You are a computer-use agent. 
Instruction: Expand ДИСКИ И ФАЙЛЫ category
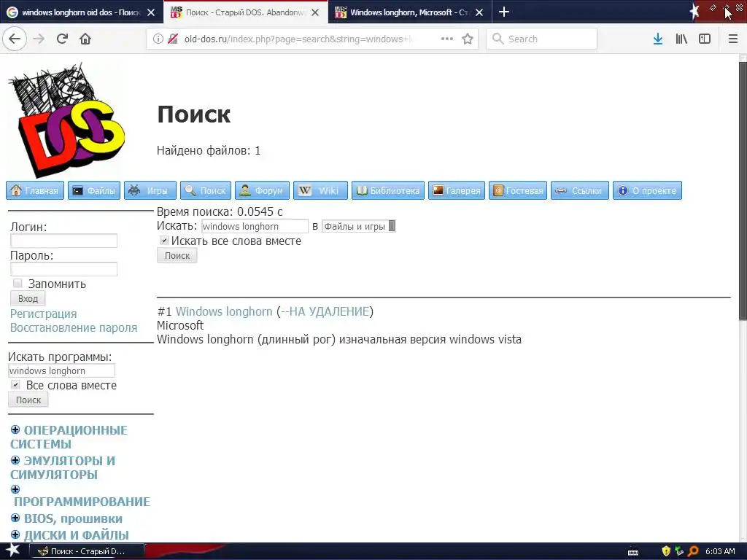click(15, 534)
